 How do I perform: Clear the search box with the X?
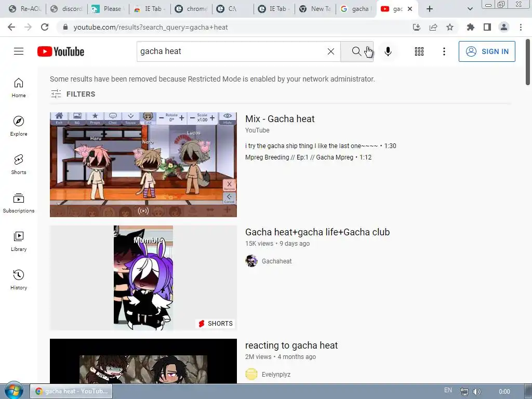point(331,51)
